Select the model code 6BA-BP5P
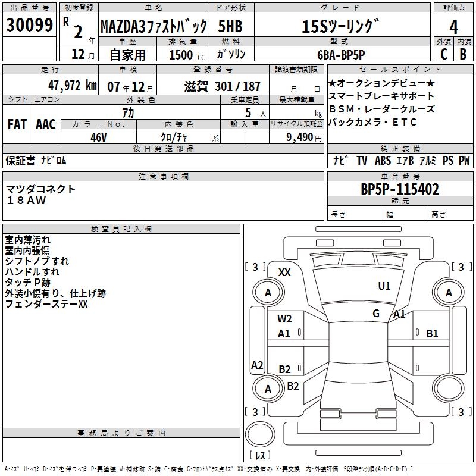The height and width of the screenshot is (476, 476). 341,55
